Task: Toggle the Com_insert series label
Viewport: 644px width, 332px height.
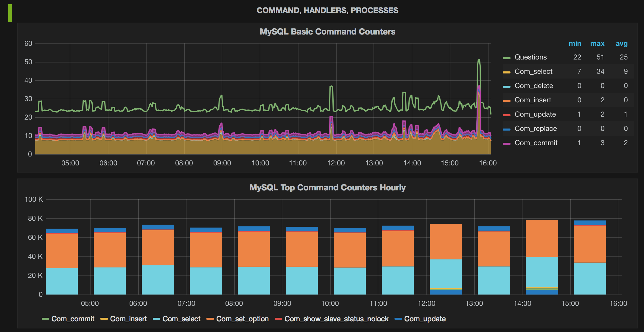Action: pyautogui.click(x=533, y=100)
